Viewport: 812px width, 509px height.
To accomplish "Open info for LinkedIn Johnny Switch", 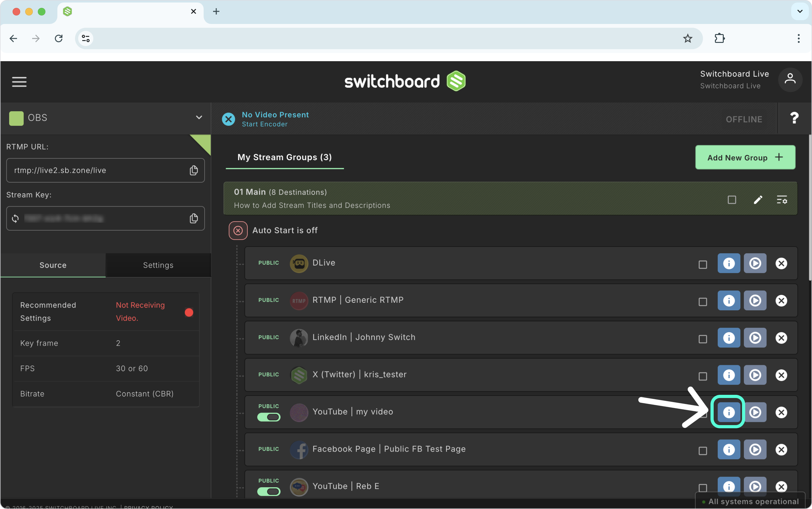I will 728,338.
